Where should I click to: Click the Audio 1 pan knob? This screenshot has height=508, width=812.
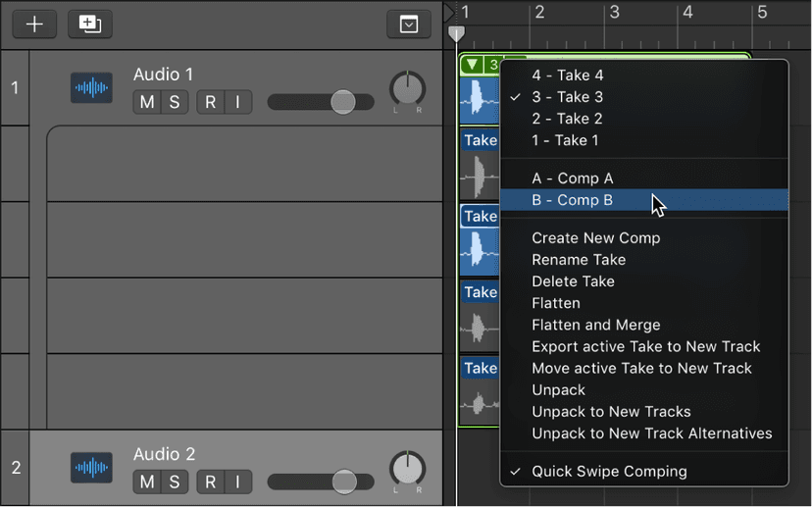[x=408, y=89]
